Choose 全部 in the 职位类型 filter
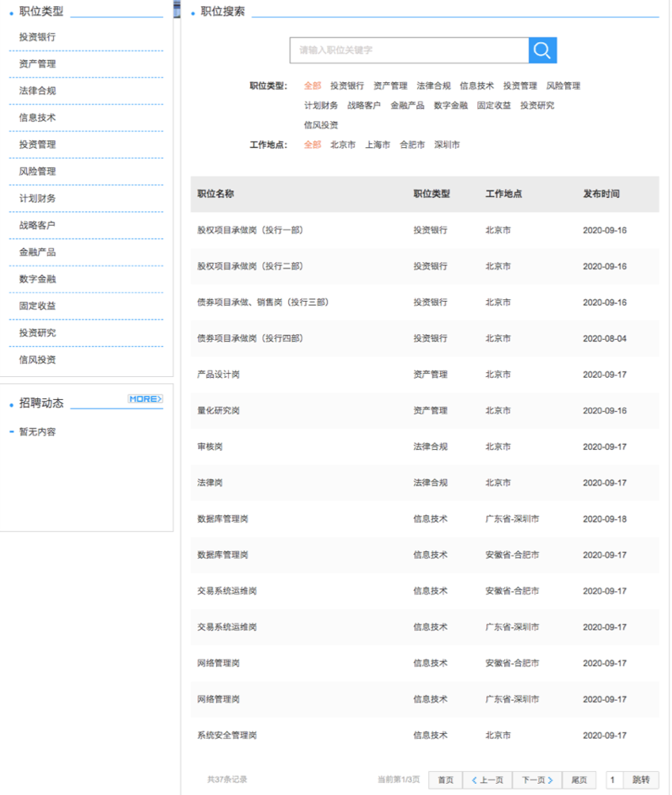 click(312, 86)
